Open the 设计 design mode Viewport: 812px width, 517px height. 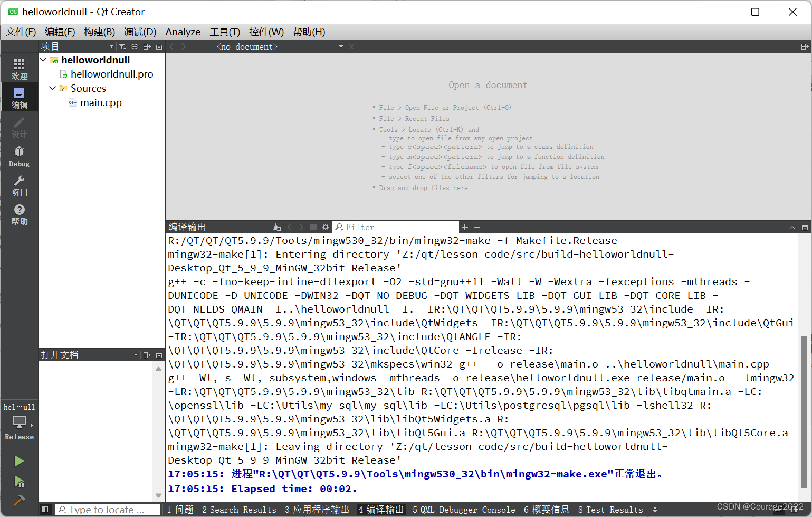click(x=19, y=127)
